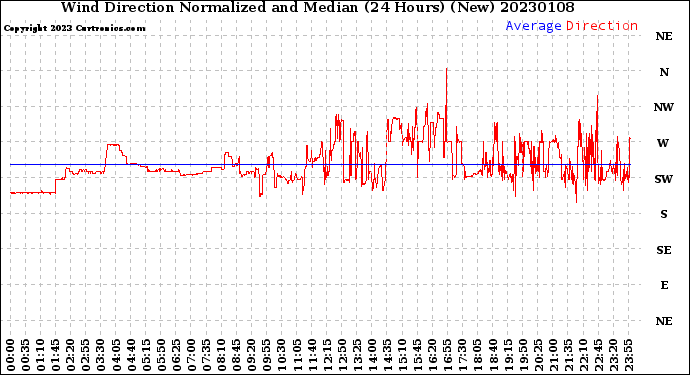Image resolution: width=690 pixels, height=375 pixels.
Task: Click the 'N' label on the direction axis
Action: 664,72
